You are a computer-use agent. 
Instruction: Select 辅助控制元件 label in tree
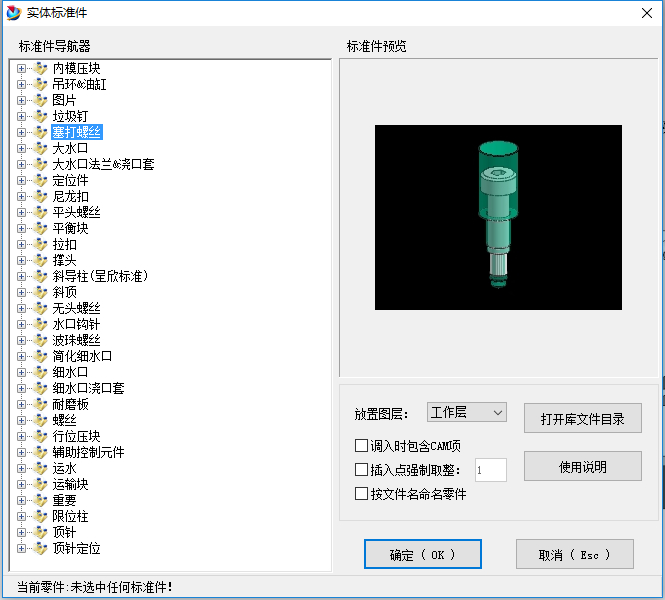tap(88, 452)
